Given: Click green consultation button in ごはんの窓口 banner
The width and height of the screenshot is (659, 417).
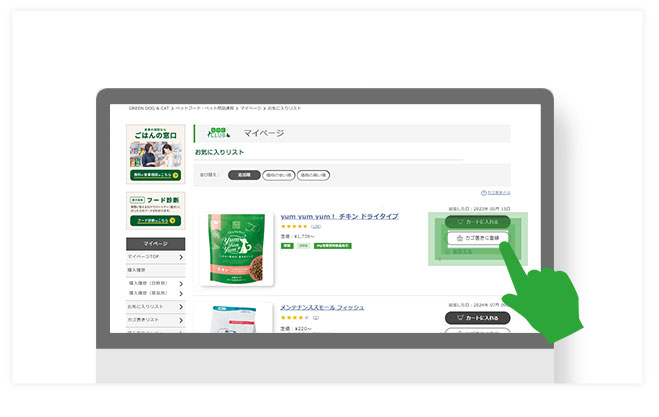Looking at the screenshot, I should click(x=156, y=175).
